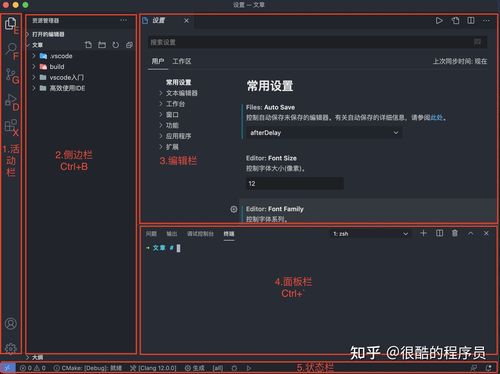Click the New File icon in 文章 header
The width and height of the screenshot is (500, 374).
click(88, 45)
